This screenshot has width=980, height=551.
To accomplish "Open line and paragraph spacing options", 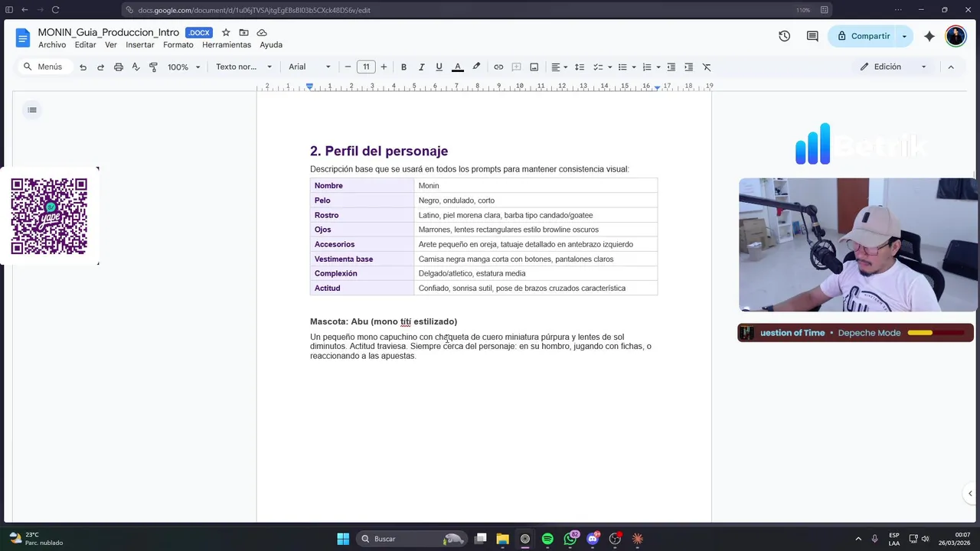I will point(580,67).
